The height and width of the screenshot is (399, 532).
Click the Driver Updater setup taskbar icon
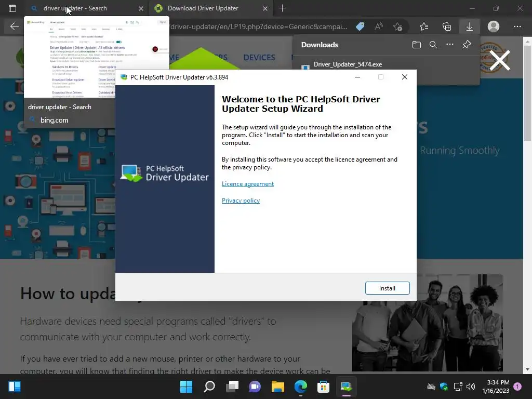pyautogui.click(x=346, y=387)
